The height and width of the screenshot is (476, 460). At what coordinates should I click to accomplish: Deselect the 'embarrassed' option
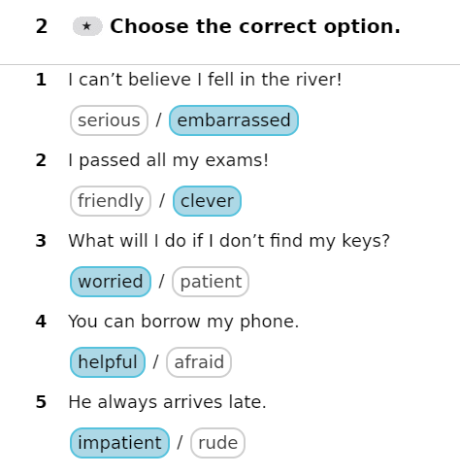[x=234, y=120]
